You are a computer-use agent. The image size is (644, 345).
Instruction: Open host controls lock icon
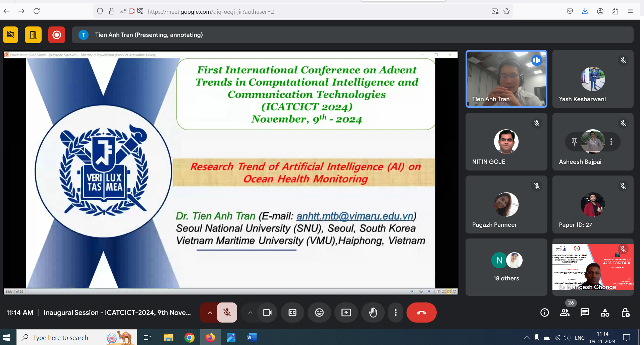click(625, 312)
